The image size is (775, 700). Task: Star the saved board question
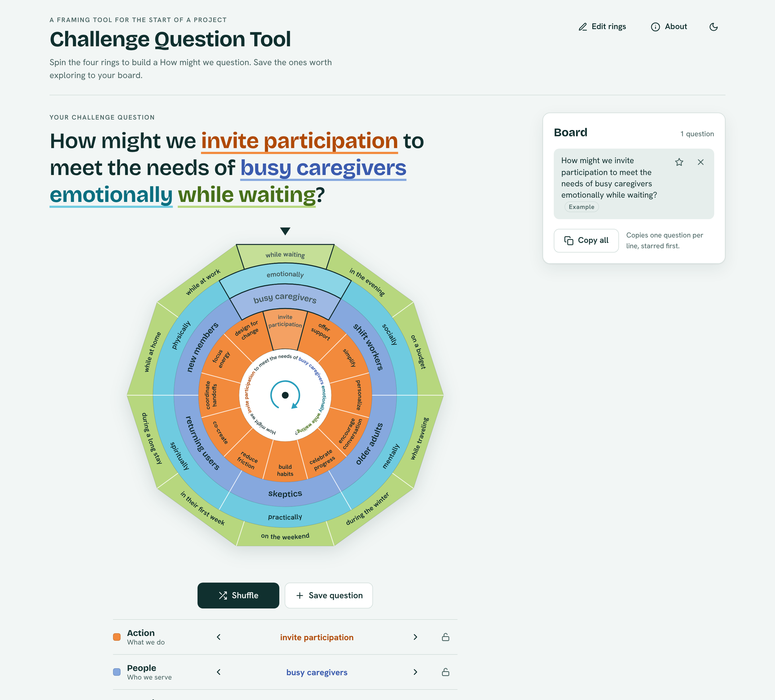679,162
